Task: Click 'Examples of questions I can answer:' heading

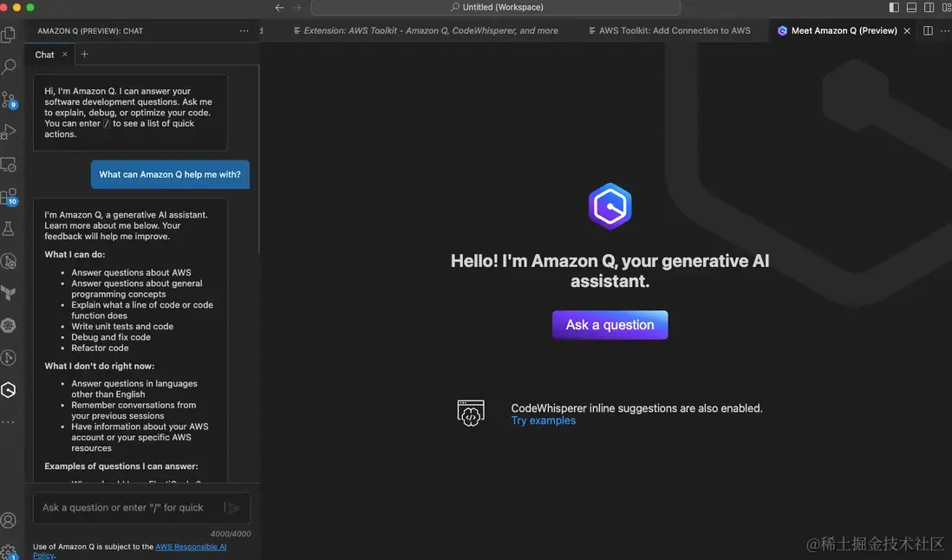Action: click(x=121, y=466)
